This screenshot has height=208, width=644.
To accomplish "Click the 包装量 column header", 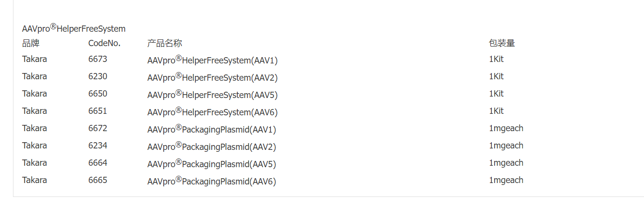I will pyautogui.click(x=502, y=44).
